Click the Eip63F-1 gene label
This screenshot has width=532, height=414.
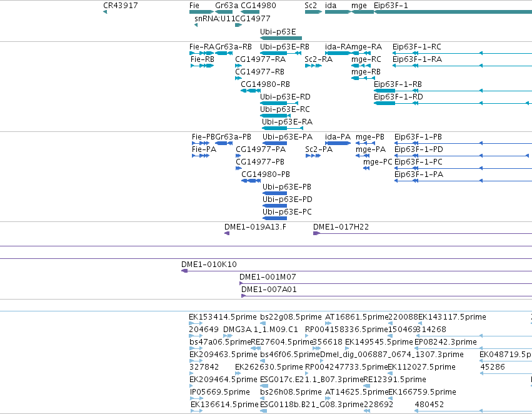tap(391, 6)
